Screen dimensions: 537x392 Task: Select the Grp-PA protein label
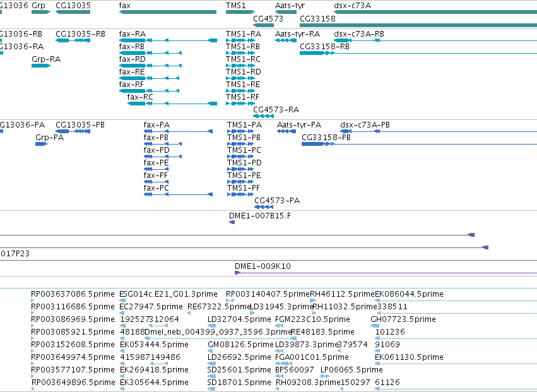(50, 138)
